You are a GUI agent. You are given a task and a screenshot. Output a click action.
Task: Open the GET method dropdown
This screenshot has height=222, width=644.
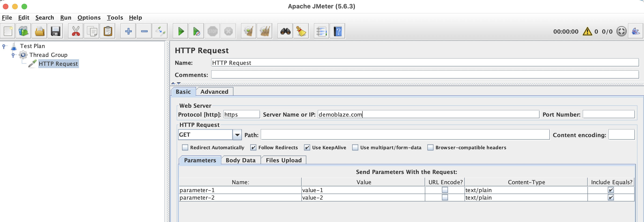pyautogui.click(x=237, y=135)
